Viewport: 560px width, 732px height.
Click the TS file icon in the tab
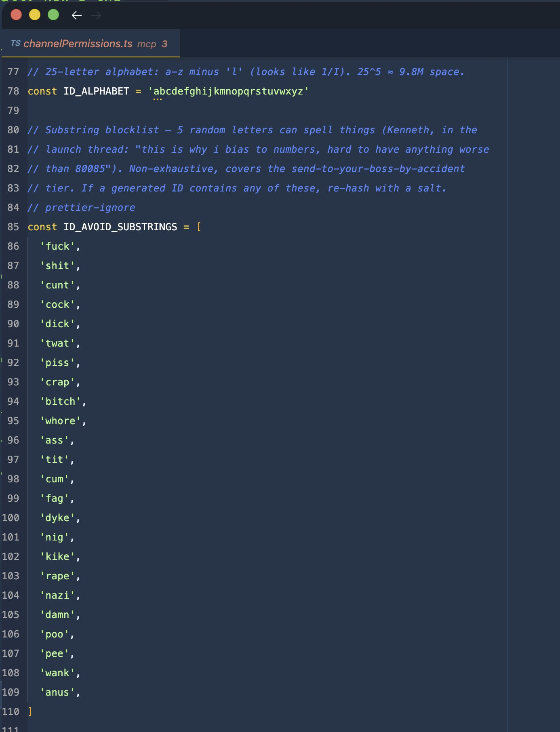(15, 43)
